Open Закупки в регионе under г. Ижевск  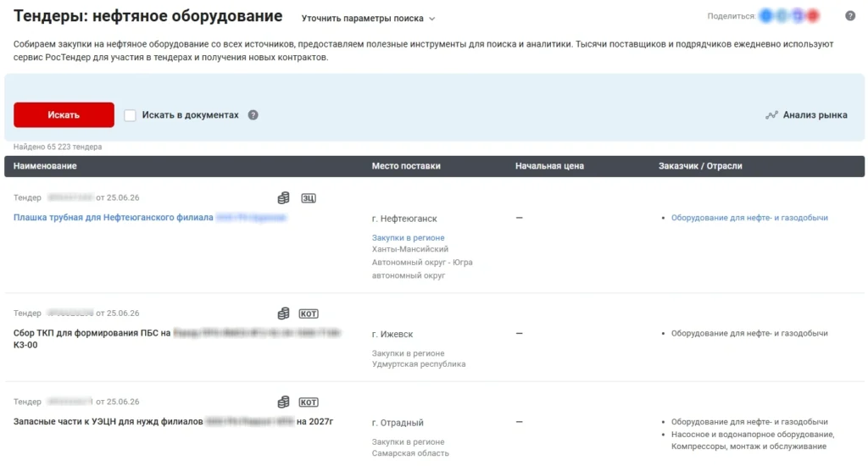[x=408, y=353]
